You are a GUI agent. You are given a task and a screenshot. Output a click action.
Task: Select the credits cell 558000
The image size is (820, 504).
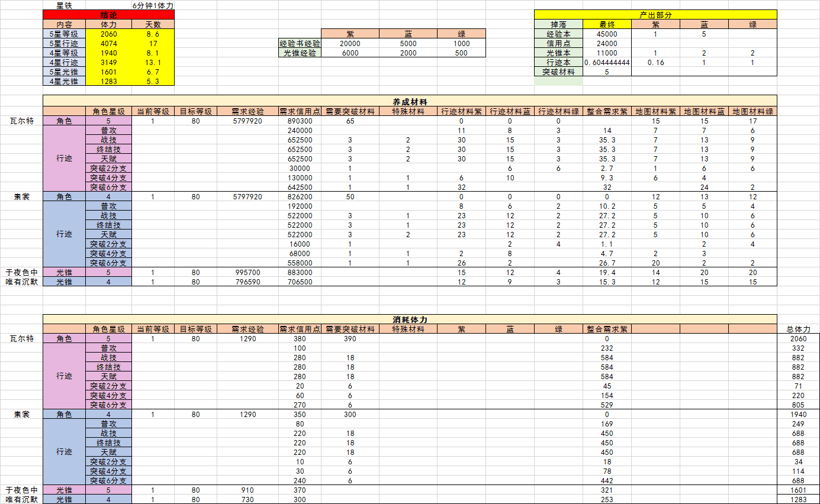[300, 263]
